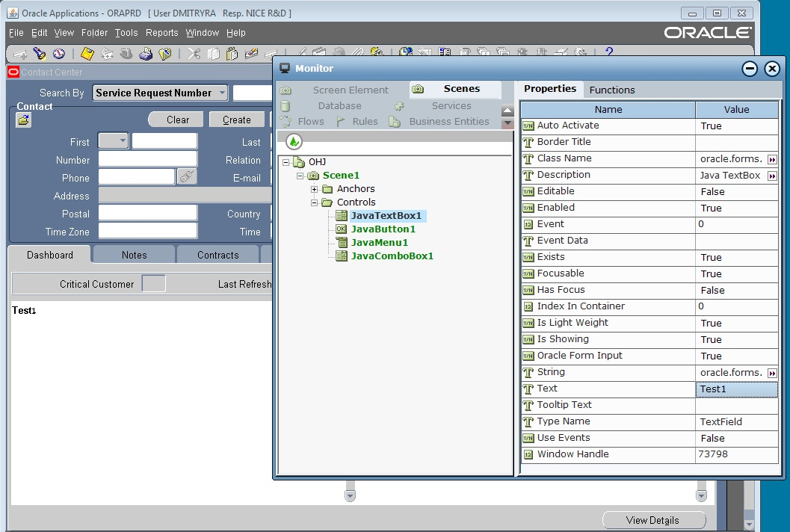Expand the Anchors folder node
This screenshot has width=790, height=532.
315,190
